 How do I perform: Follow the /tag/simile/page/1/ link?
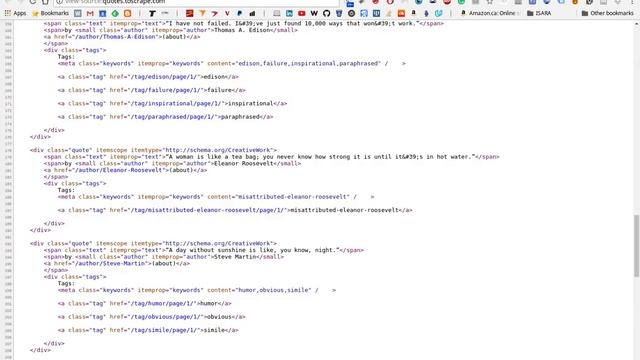tap(163, 330)
